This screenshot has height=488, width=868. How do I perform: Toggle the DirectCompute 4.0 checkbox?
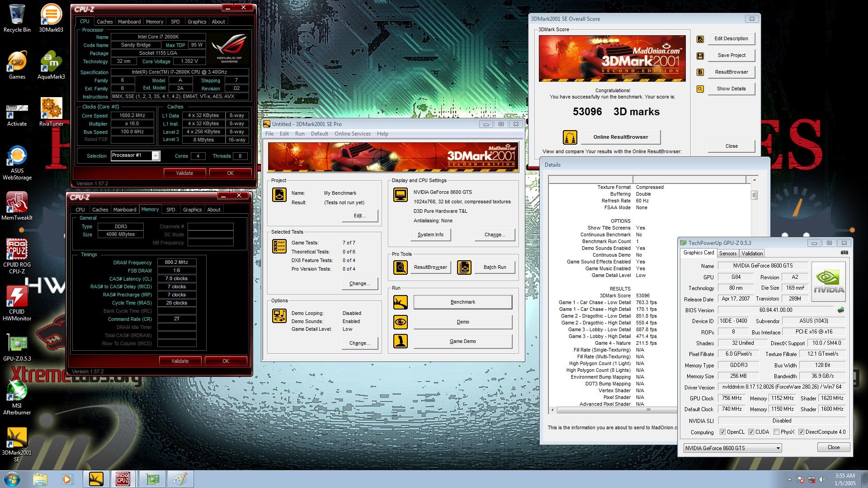point(801,432)
